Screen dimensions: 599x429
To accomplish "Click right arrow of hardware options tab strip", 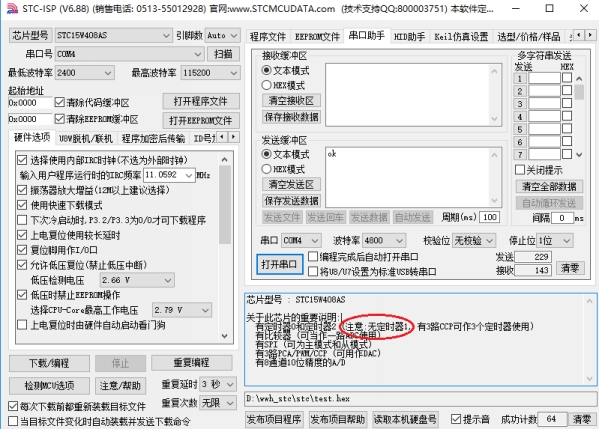I will tap(234, 137).
